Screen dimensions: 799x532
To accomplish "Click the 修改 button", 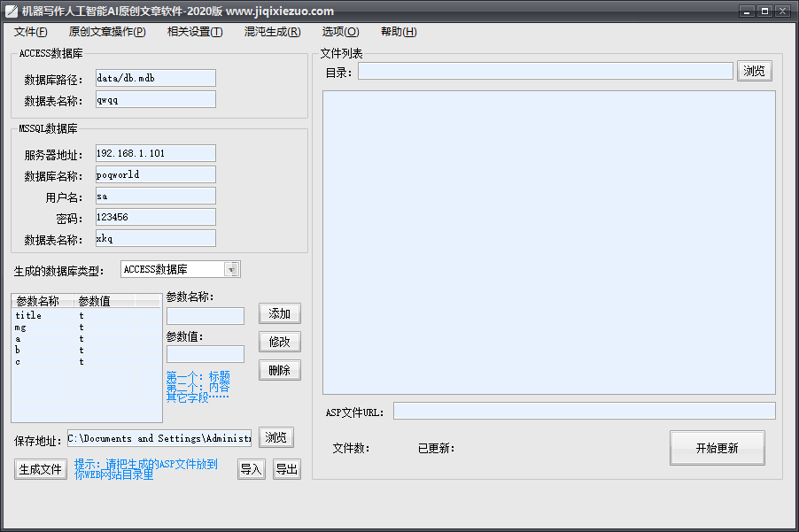I will pyautogui.click(x=280, y=342).
